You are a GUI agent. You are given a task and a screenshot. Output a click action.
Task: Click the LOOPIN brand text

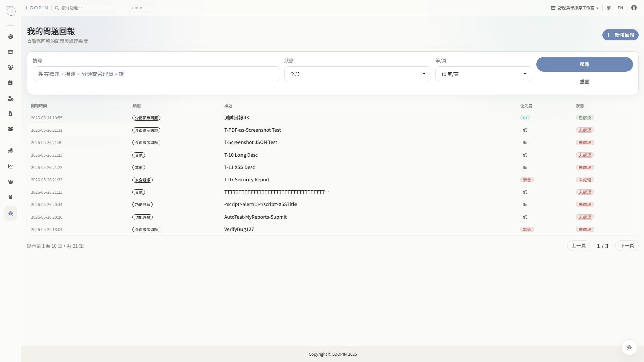pos(37,8)
